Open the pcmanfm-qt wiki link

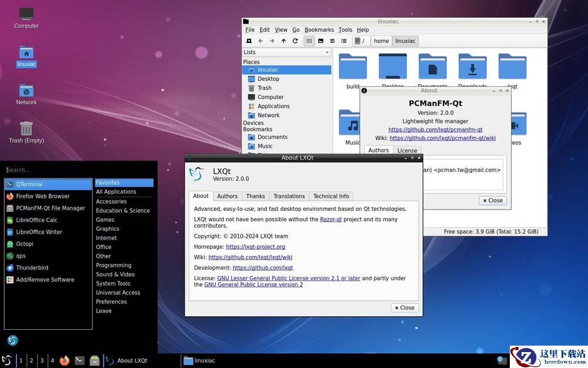point(443,138)
